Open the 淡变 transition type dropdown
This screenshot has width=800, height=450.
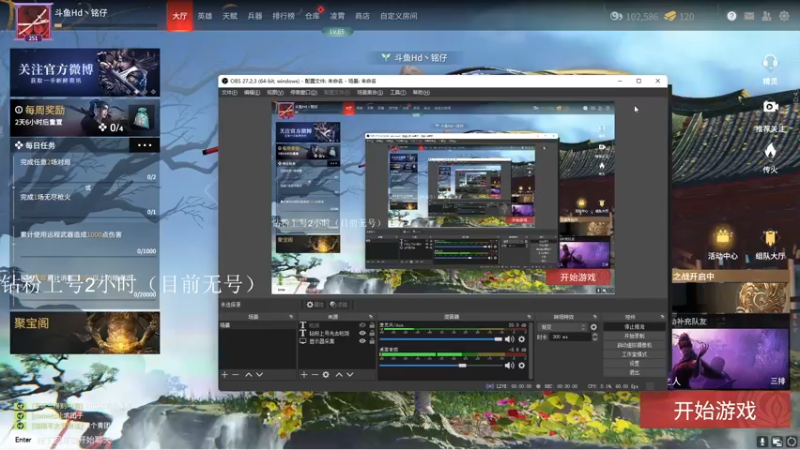coord(562,327)
